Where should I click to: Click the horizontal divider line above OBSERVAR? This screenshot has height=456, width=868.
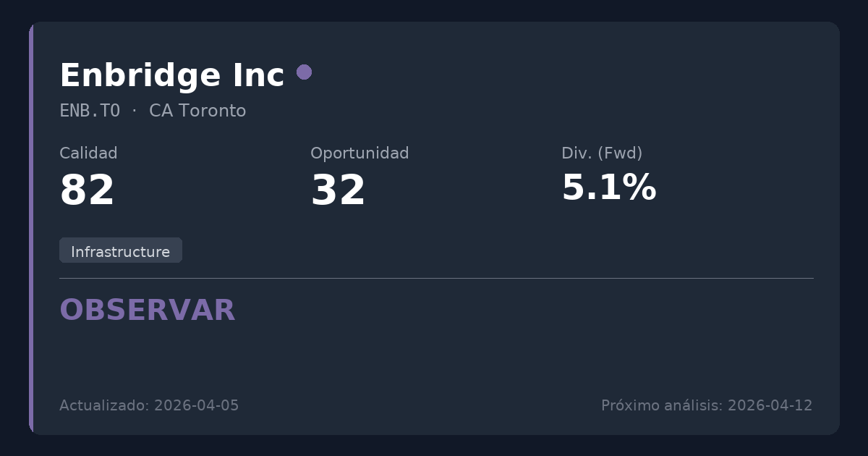coord(436,278)
